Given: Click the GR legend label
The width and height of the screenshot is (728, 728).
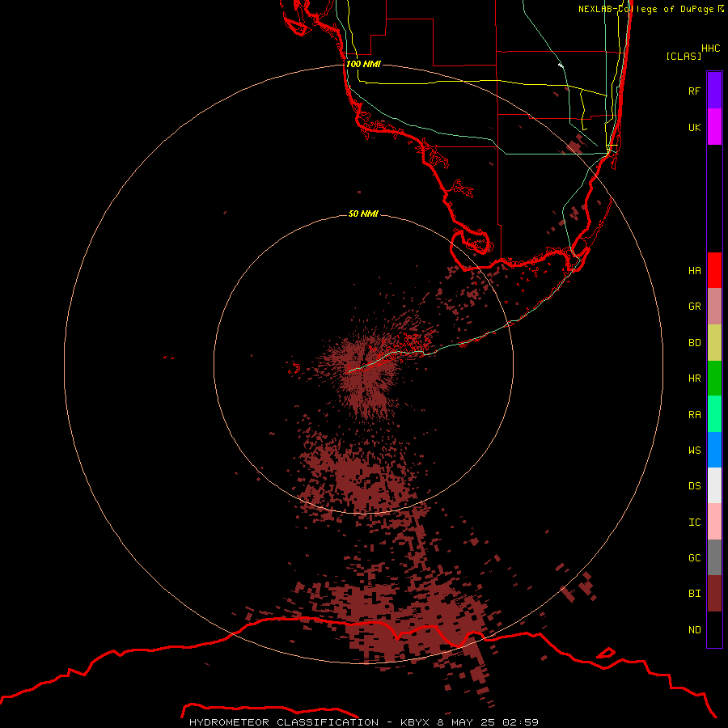Looking at the screenshot, I should (x=695, y=307).
